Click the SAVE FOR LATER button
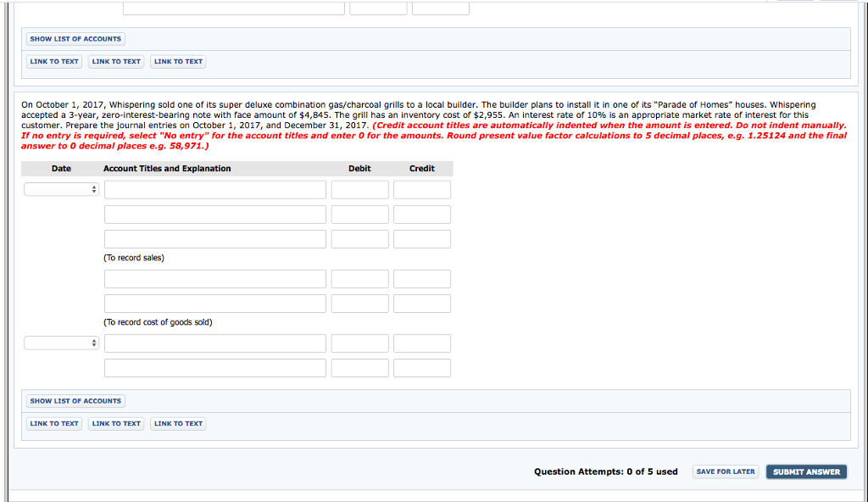 pyautogui.click(x=726, y=471)
